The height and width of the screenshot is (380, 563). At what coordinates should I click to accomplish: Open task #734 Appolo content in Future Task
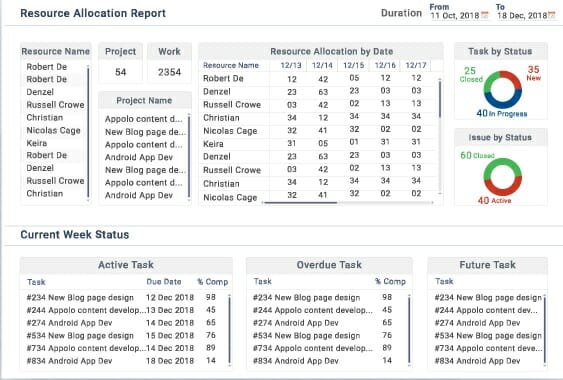(488, 348)
